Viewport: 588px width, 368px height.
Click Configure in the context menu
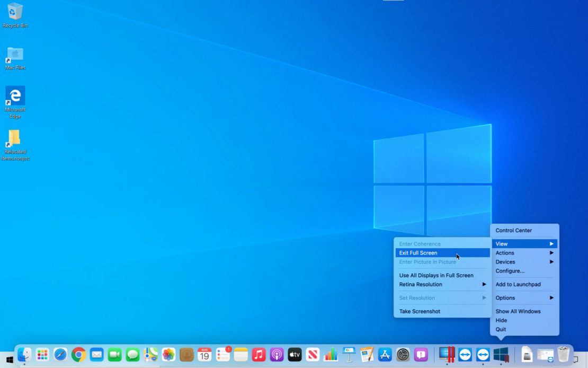coord(510,271)
